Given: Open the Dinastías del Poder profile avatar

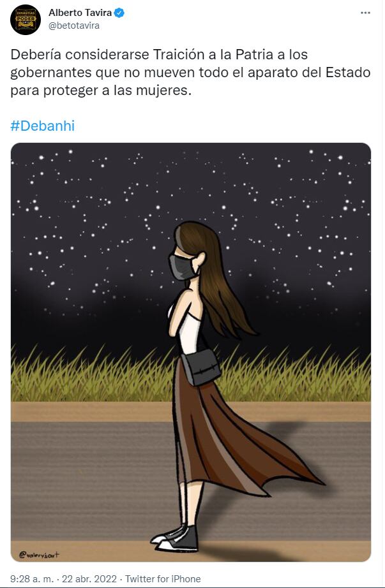Looking at the screenshot, I should pos(26,20).
